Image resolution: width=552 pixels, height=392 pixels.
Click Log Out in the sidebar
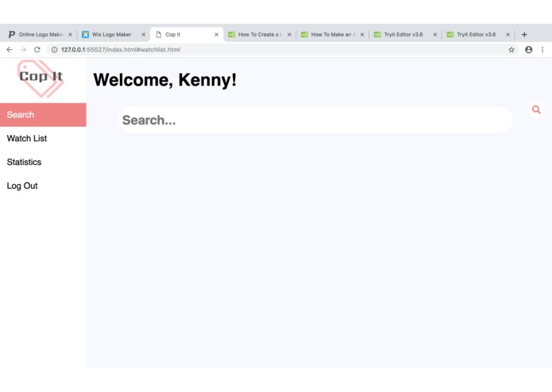coord(43,186)
